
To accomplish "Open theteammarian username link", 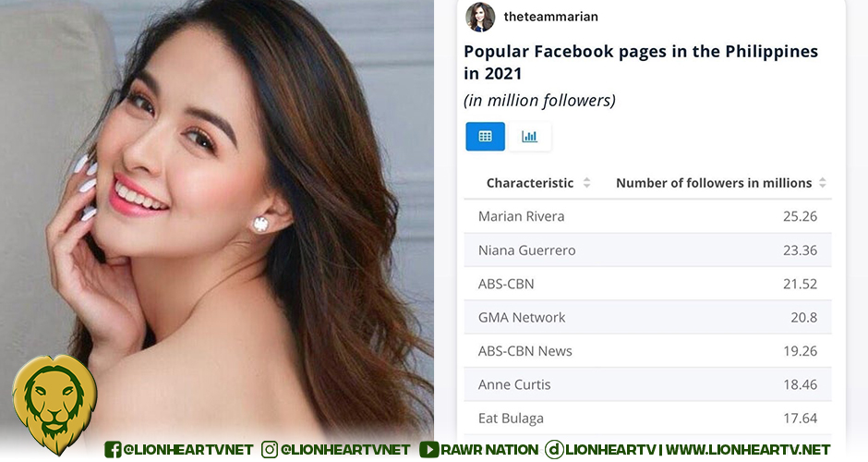I will click(550, 17).
